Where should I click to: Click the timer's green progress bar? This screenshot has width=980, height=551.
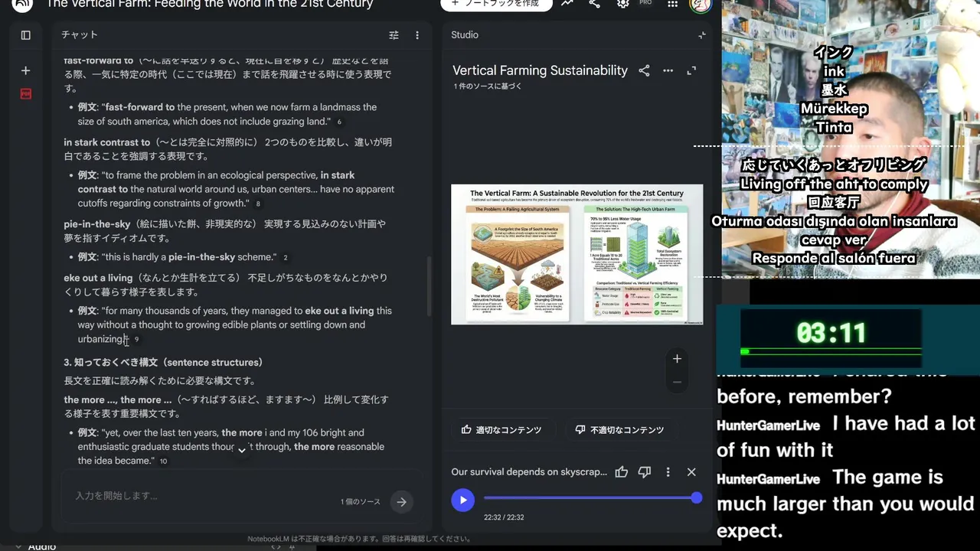point(830,351)
